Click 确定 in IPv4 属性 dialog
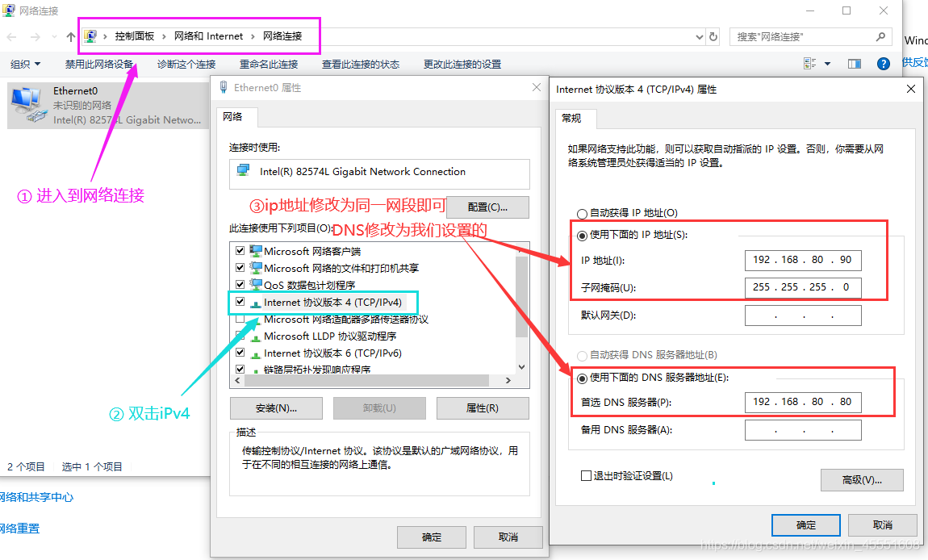 [x=806, y=525]
